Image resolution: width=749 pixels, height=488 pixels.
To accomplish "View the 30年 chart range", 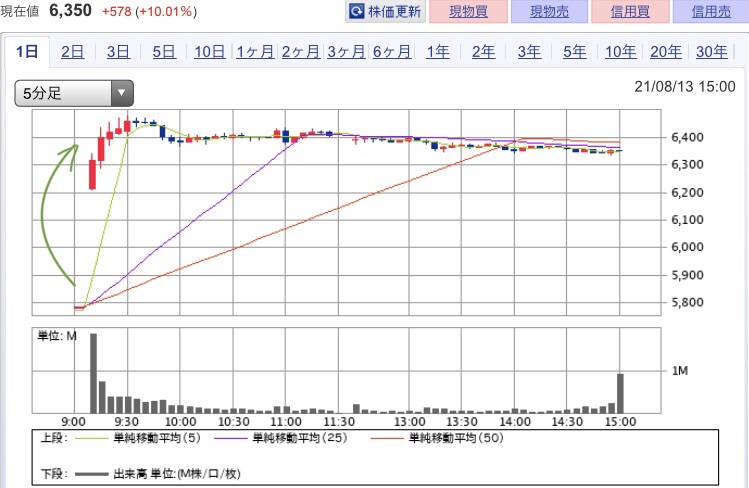I will (x=712, y=52).
